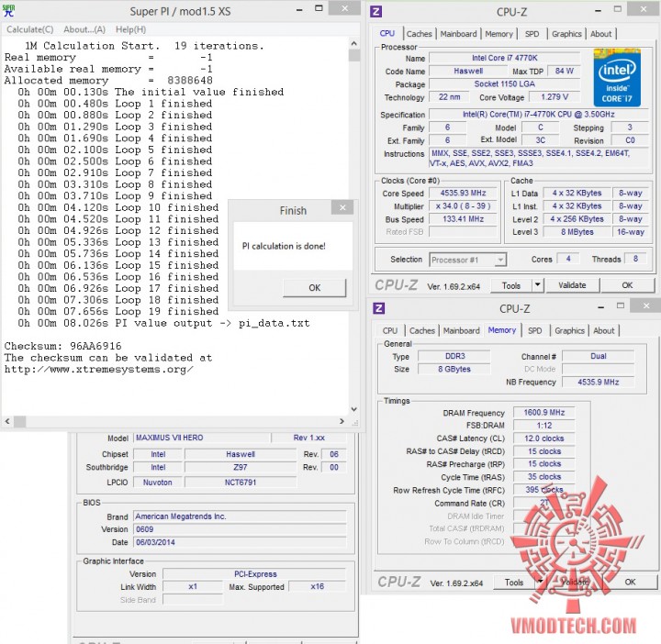The height and width of the screenshot is (644, 661).
Task: Click the Multiplier value x 34.0
Action: click(463, 206)
